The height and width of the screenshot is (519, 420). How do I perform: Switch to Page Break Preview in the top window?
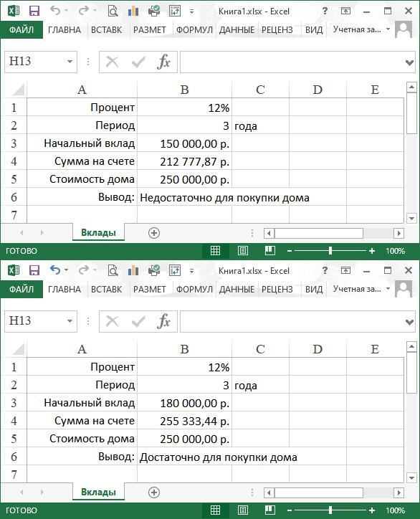270,251
